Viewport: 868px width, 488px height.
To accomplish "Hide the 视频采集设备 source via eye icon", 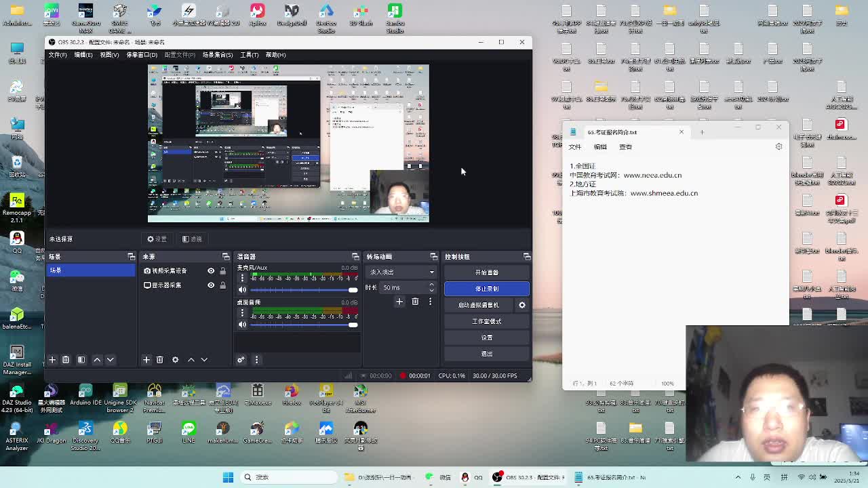I will (211, 271).
